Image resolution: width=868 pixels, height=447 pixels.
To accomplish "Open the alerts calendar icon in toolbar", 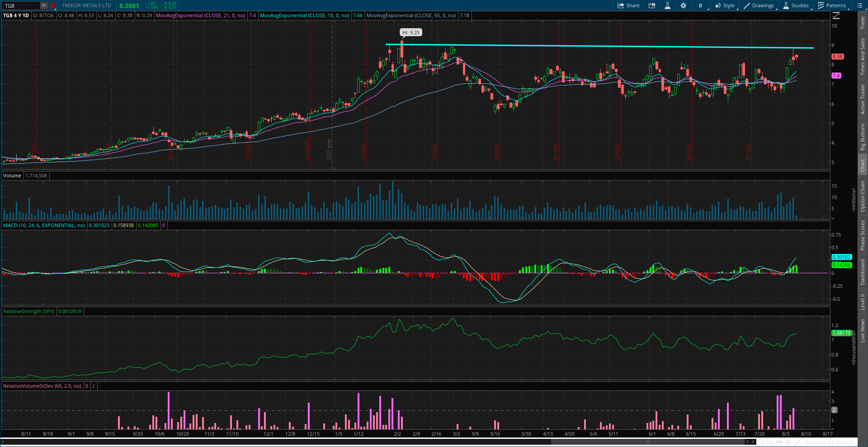I will 652,5.
